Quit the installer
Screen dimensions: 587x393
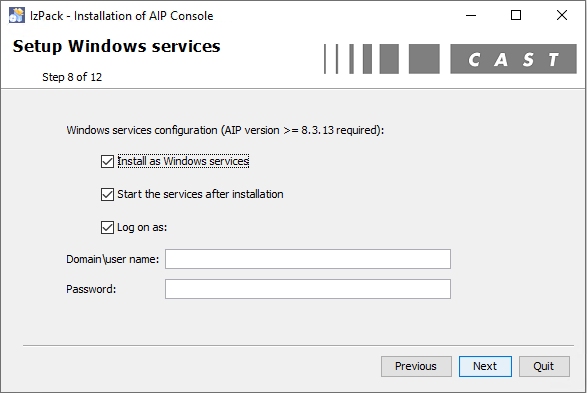coord(544,366)
